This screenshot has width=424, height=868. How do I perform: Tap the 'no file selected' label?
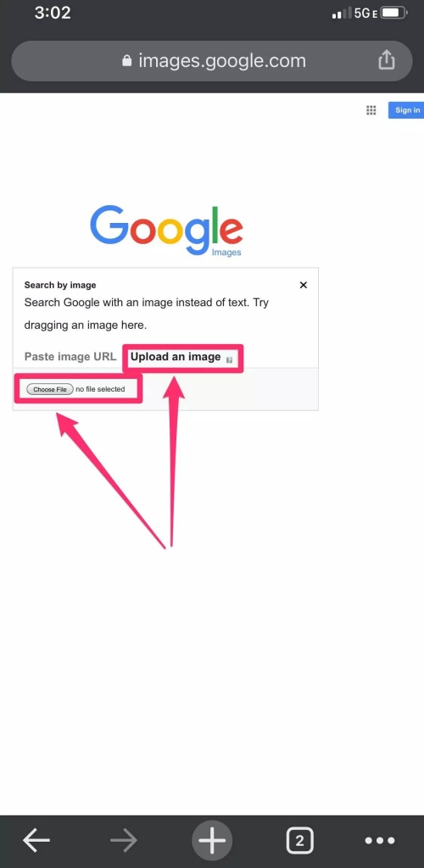click(100, 389)
